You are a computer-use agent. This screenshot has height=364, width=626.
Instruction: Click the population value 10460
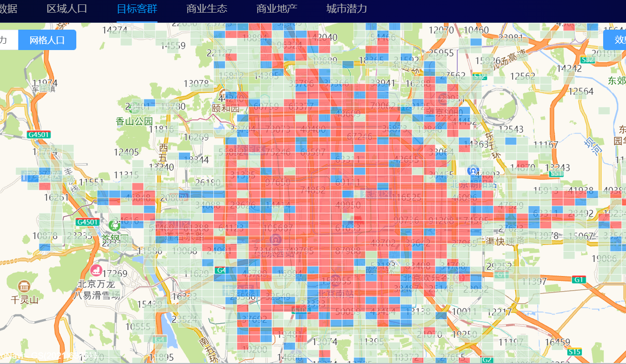click(x=476, y=30)
